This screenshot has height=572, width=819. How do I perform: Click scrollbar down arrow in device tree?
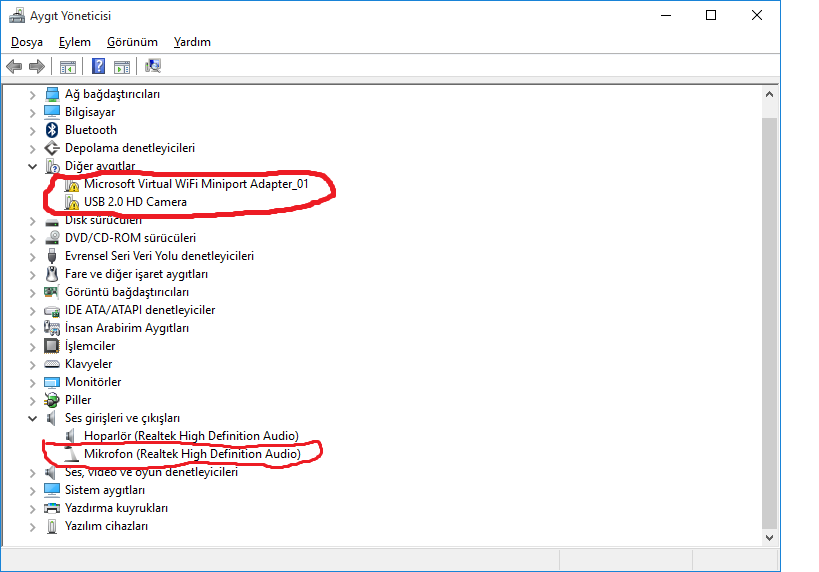click(x=769, y=538)
